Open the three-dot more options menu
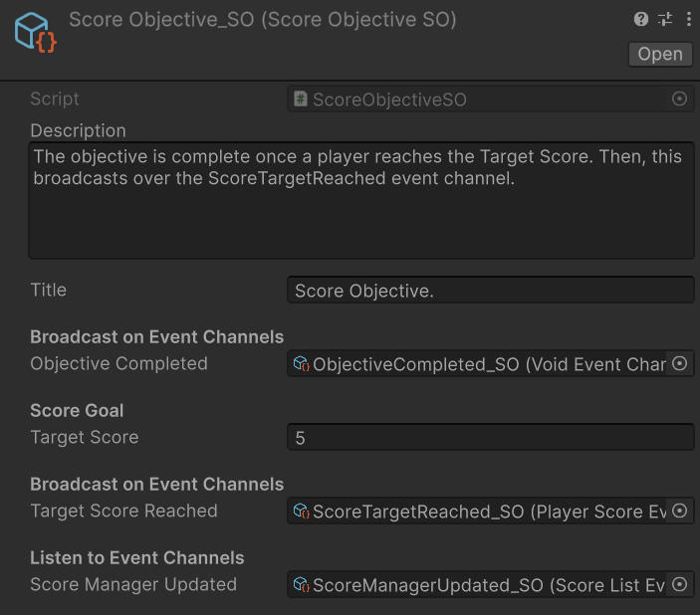Viewport: 700px width, 615px height. click(x=688, y=20)
